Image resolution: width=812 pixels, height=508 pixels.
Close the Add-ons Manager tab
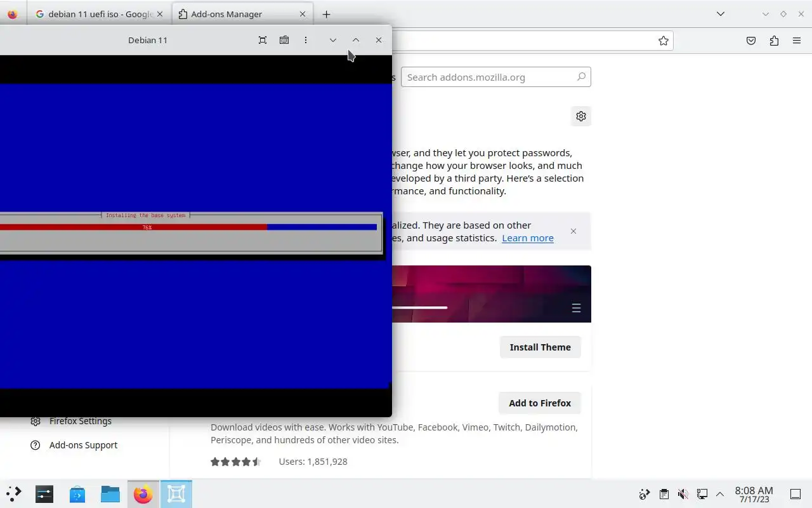pyautogui.click(x=303, y=14)
